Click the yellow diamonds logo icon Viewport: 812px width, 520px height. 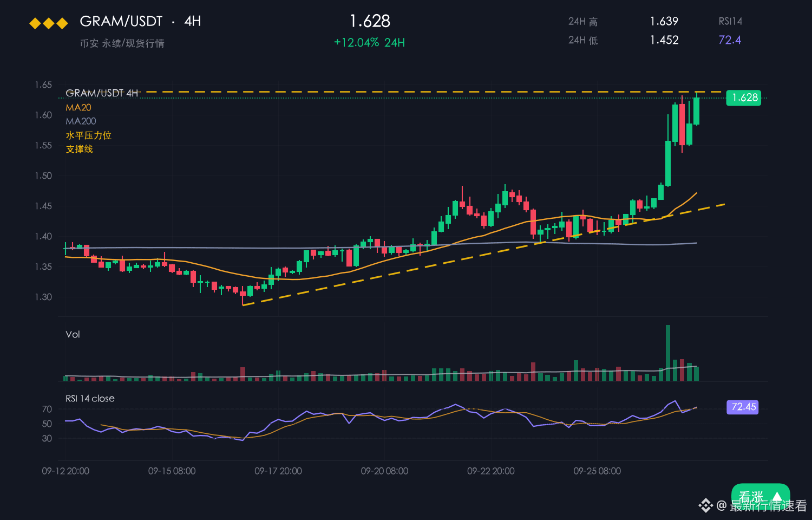[x=49, y=23]
